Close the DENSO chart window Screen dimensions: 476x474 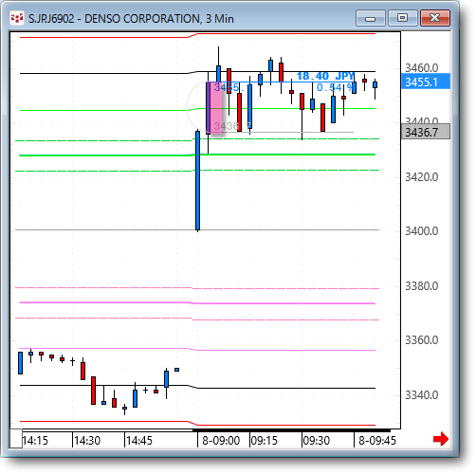(x=435, y=18)
